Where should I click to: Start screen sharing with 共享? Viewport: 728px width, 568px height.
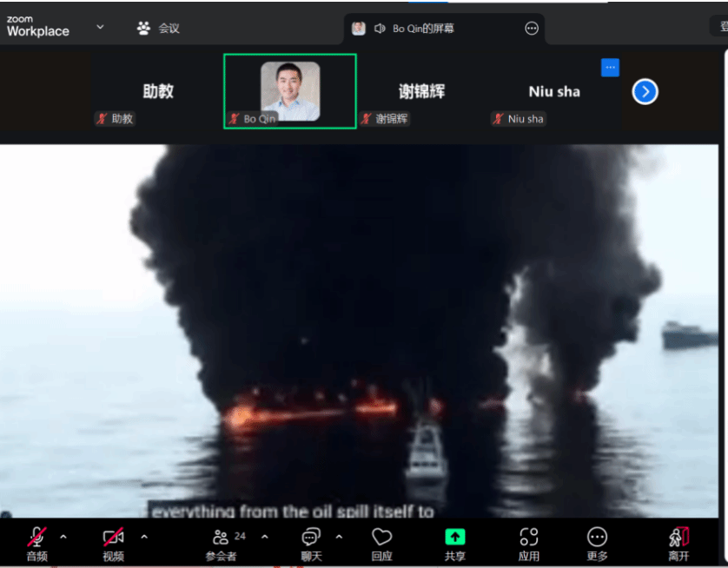(454, 543)
